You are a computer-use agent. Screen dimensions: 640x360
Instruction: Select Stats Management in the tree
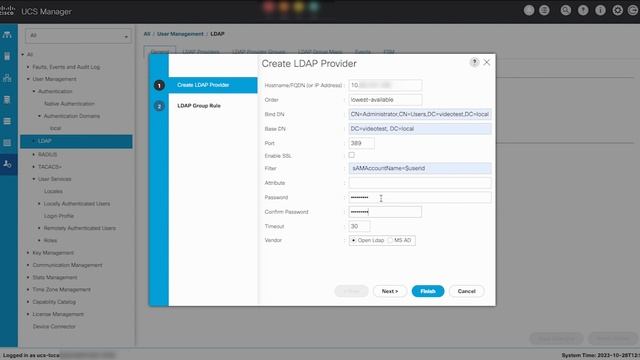(x=55, y=277)
